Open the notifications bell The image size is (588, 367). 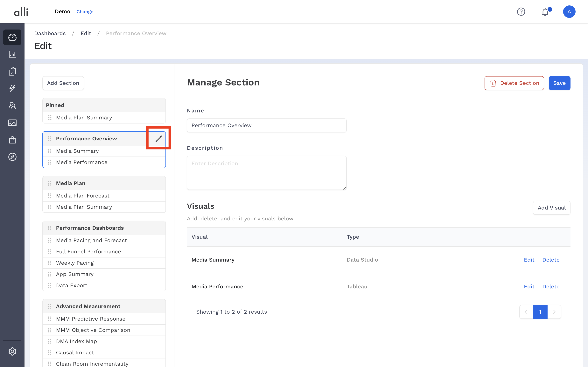[545, 12]
